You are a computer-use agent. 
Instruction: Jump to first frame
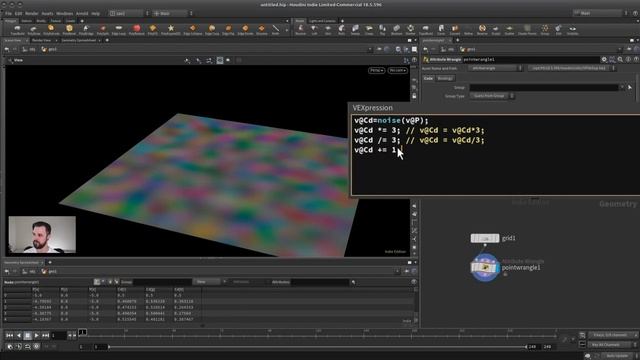point(9,336)
